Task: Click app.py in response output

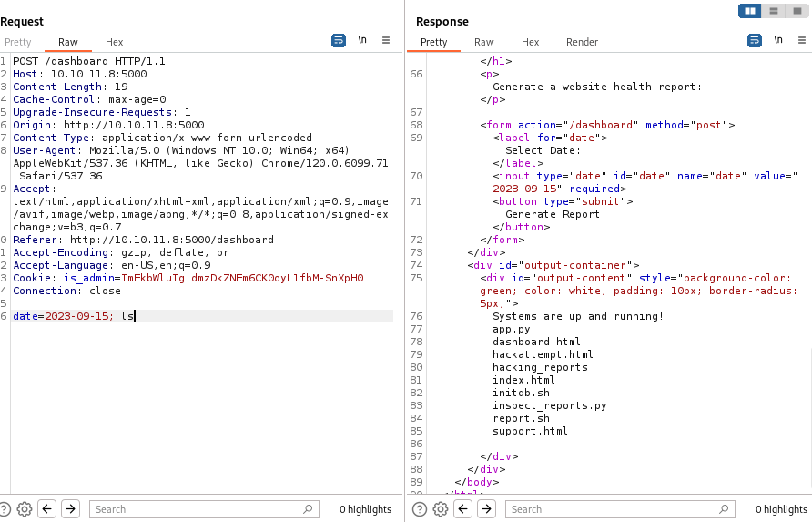Action: click(x=511, y=329)
